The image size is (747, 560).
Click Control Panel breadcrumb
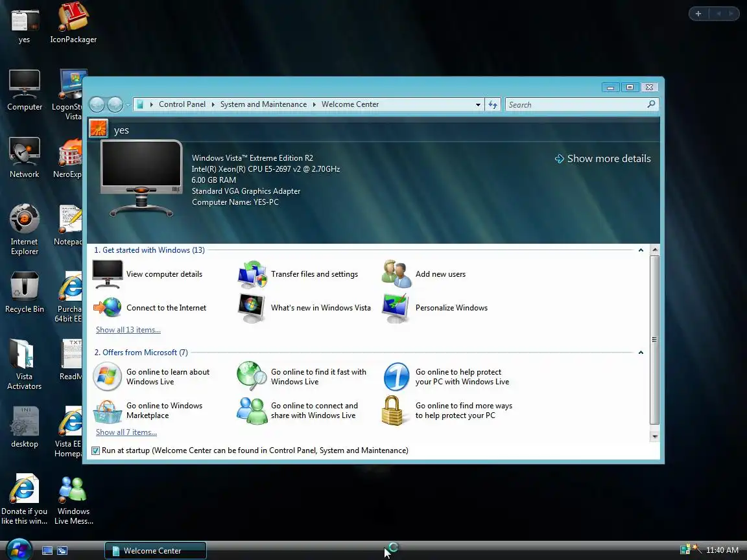182,104
